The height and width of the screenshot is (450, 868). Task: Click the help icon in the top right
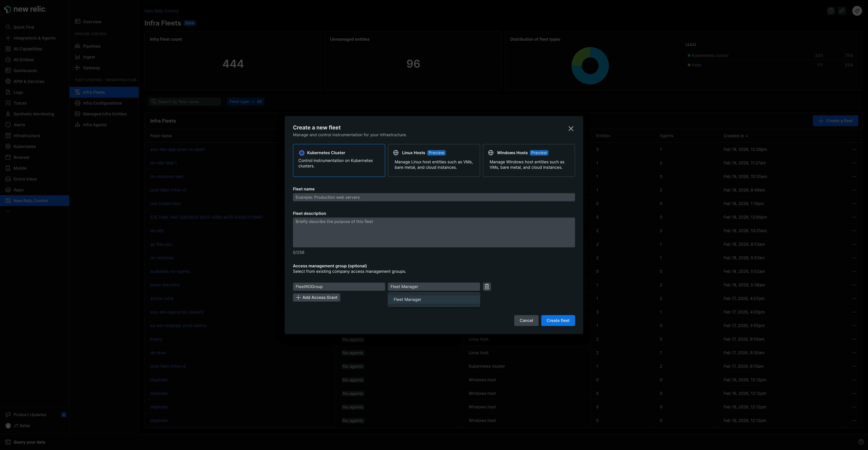point(831,11)
